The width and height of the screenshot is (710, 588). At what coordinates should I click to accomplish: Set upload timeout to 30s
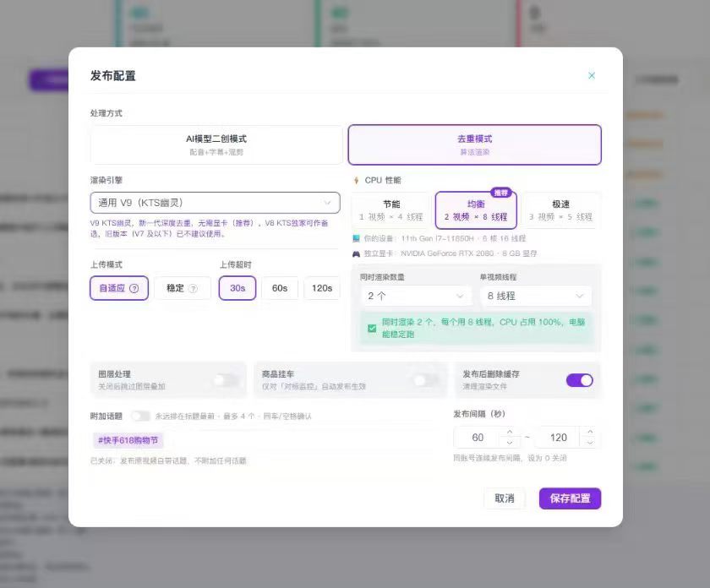(x=238, y=288)
